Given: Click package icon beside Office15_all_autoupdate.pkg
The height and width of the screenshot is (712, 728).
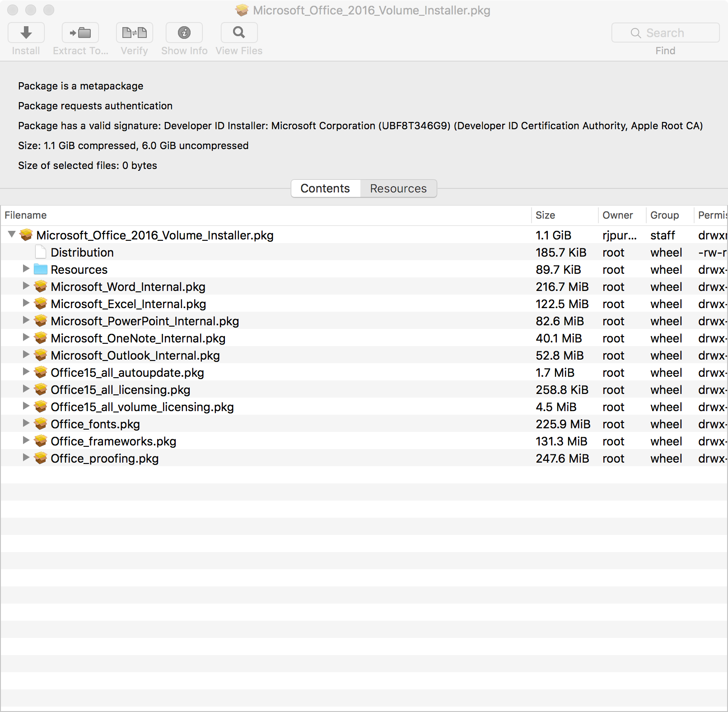Looking at the screenshot, I should pos(41,372).
